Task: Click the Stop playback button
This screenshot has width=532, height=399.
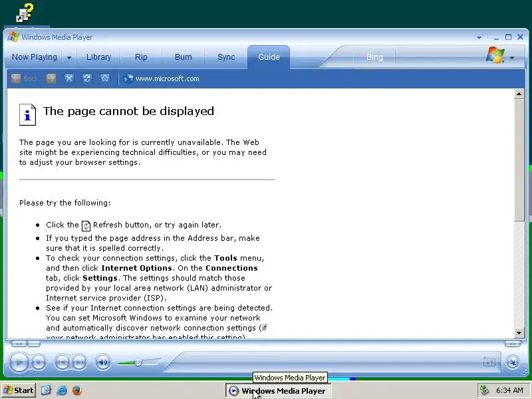Action: point(39,362)
